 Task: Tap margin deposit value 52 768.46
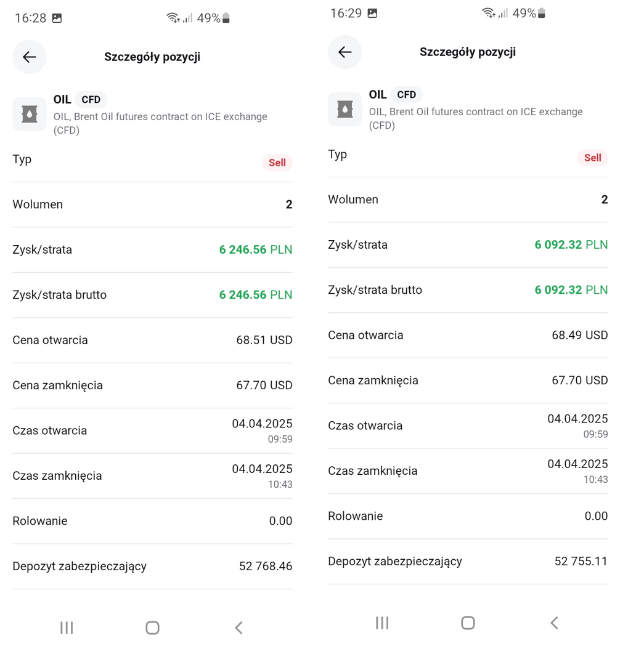(x=266, y=567)
